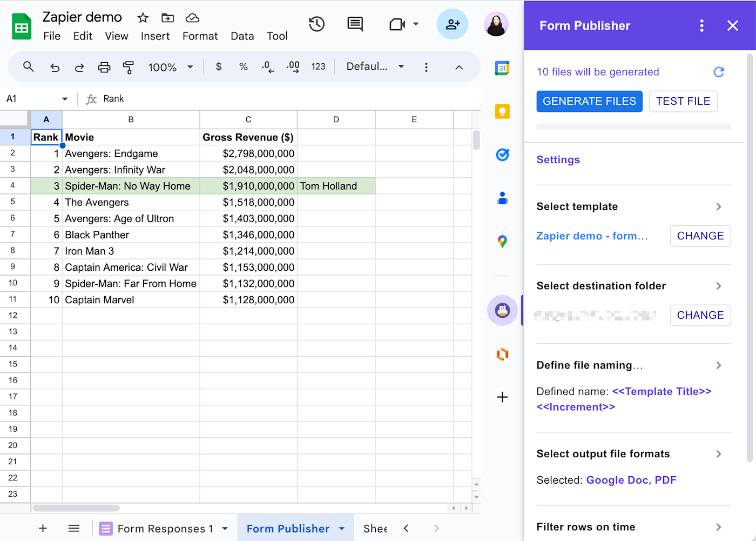Expand the Select output file formats section
The width and height of the screenshot is (756, 541).
719,454
